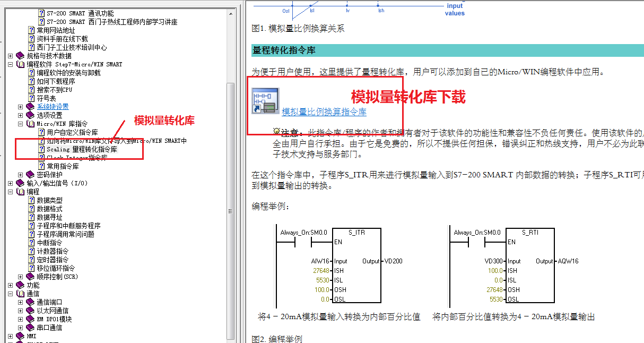This screenshot has height=343, width=644.
Task: Open S7-200 SMART 西门子热线工程师内部学习讲座 topic
Action: click(112, 22)
